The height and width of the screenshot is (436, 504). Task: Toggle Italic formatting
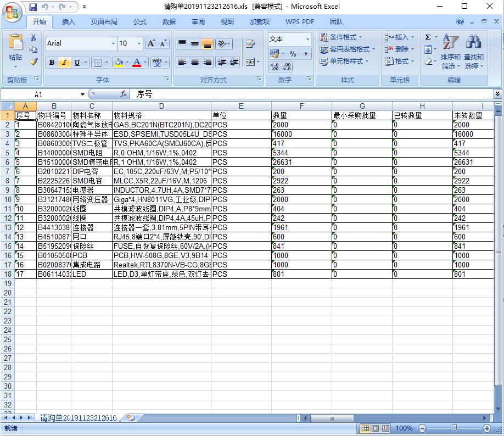click(64, 63)
